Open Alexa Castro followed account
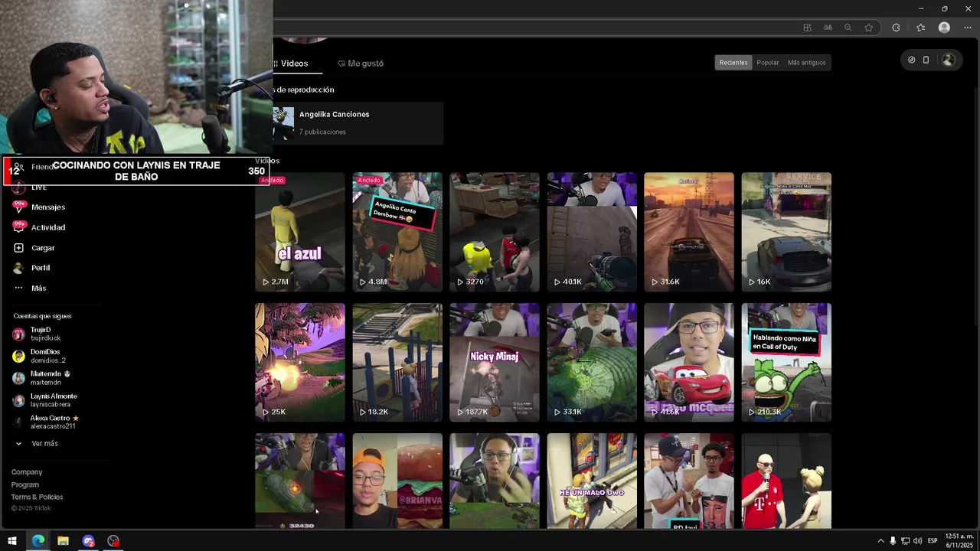The height and width of the screenshot is (551, 980). click(46, 422)
